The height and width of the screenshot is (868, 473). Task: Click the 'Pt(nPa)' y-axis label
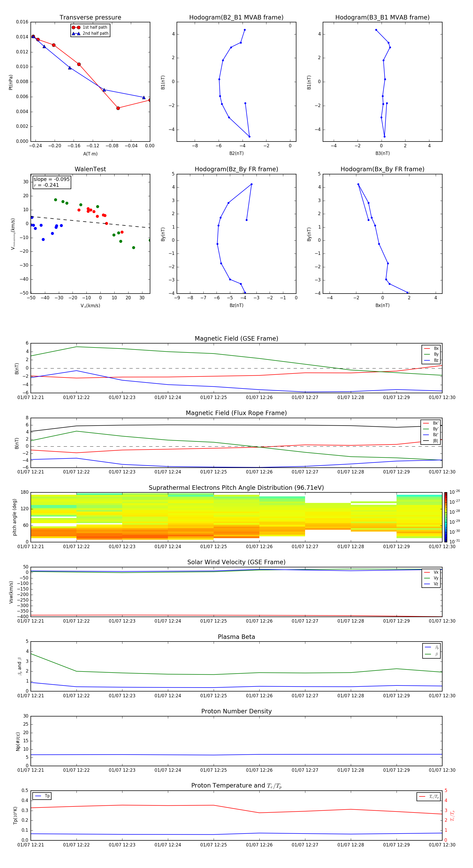11,82
